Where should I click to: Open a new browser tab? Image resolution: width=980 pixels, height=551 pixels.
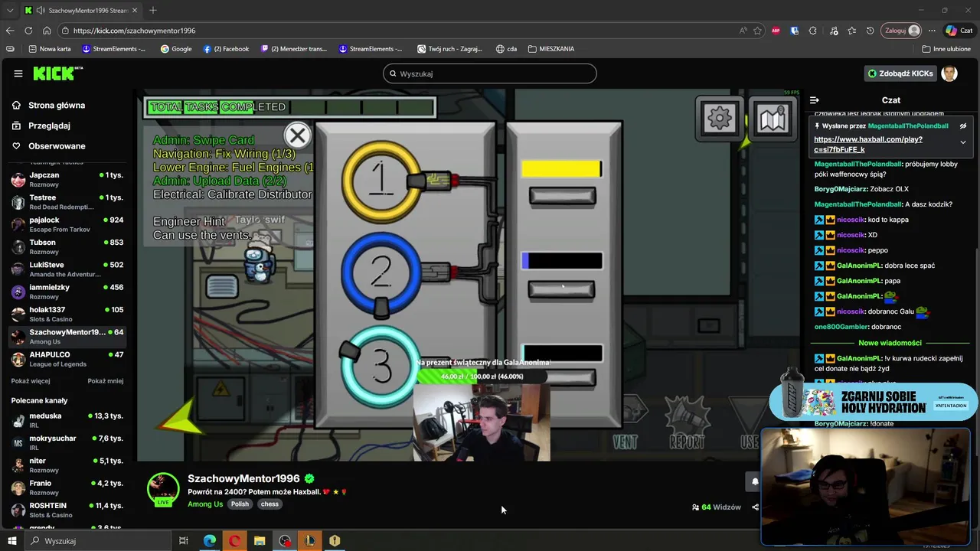coord(153,10)
